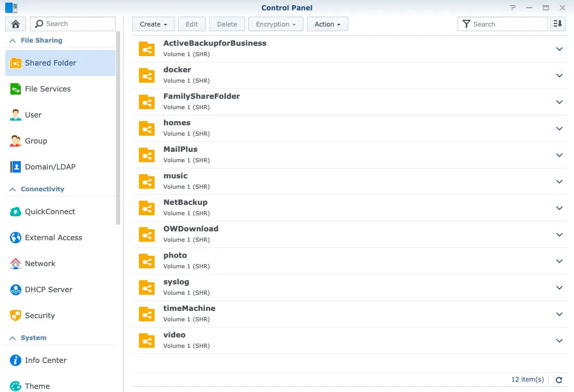The height and width of the screenshot is (392, 574).
Task: Select the photo folder icon
Action: [147, 261]
